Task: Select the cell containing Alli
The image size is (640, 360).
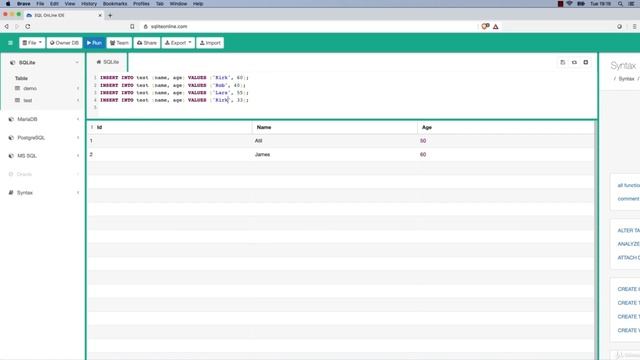Action: (x=334, y=141)
